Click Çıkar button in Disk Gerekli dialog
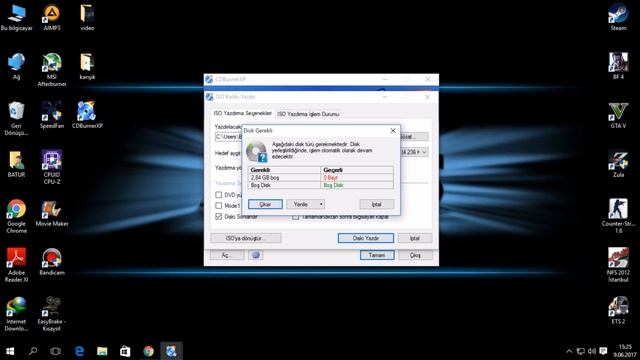This screenshot has width=640, height=360. pyautogui.click(x=265, y=204)
